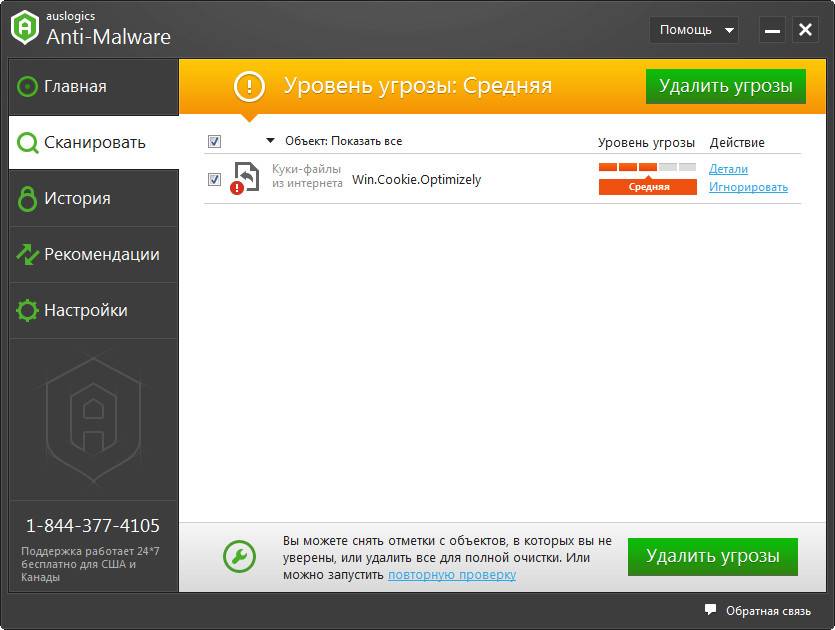Click the Уровень угрозы: Средняя heading

coord(418,86)
